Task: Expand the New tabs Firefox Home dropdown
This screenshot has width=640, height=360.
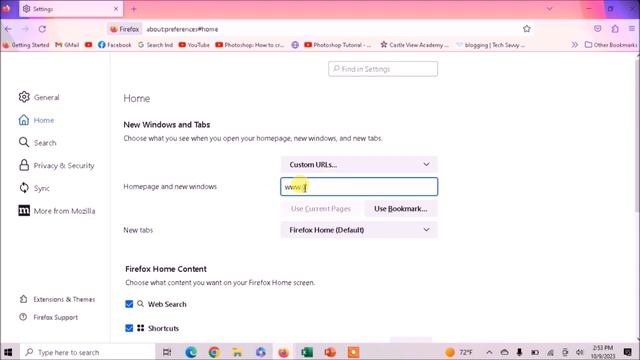Action: click(359, 230)
